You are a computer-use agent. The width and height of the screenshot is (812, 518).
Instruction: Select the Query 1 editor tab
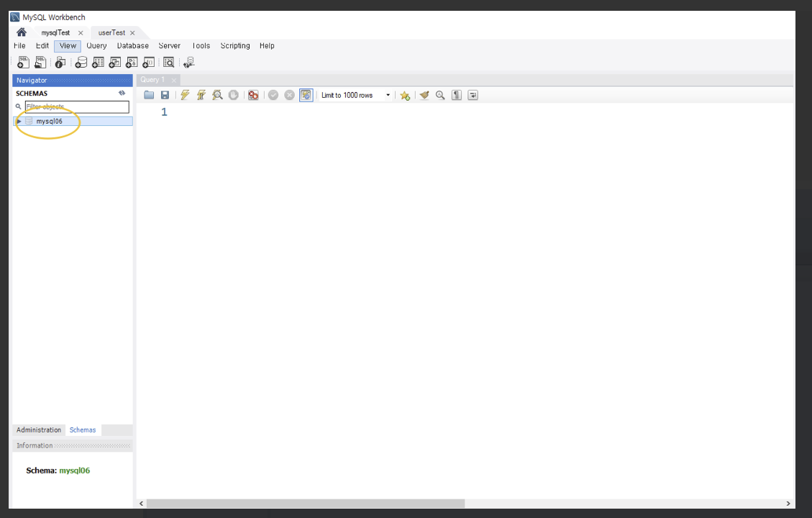(152, 80)
